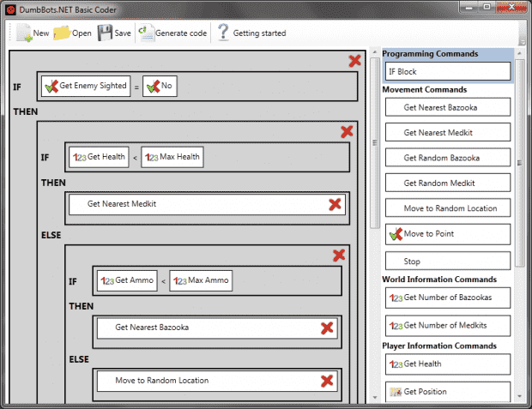Remove the Get Nearest Medkit command
This screenshot has height=409, width=532.
coord(335,204)
